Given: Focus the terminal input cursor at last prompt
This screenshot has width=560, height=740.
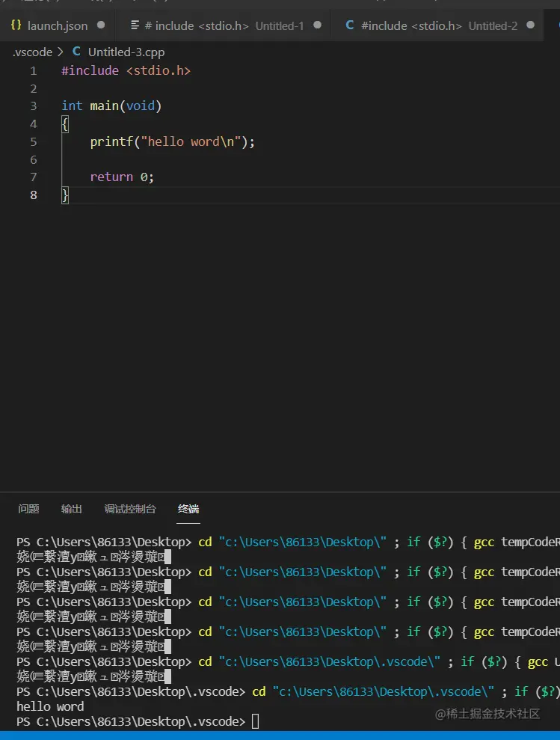Looking at the screenshot, I should [255, 721].
